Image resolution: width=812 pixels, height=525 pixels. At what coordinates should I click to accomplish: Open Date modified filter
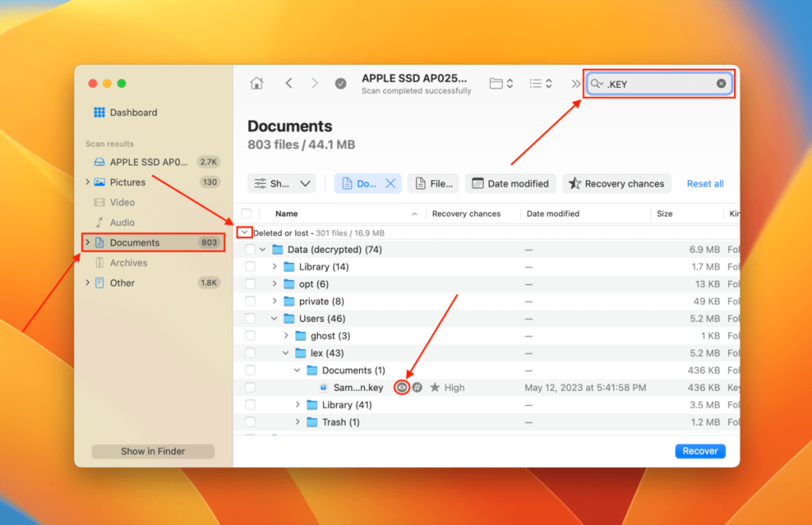510,184
